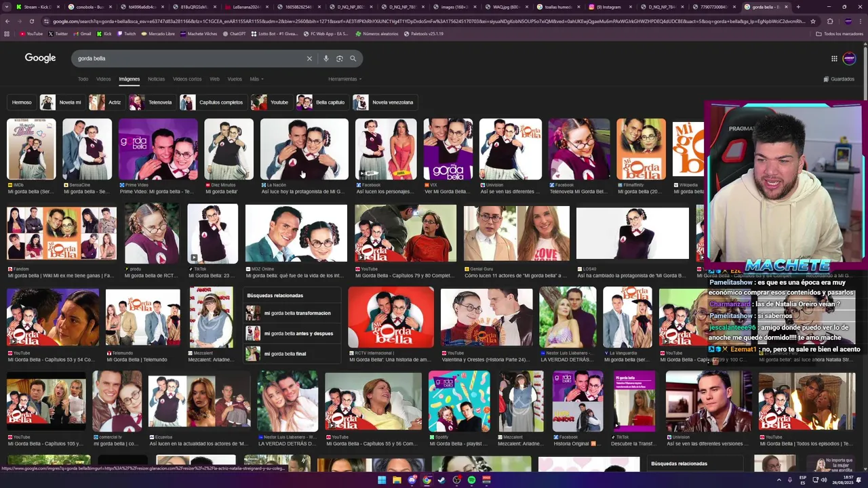
Task: Open Gmail bookmark in bookmarks bar
Action: (x=82, y=33)
